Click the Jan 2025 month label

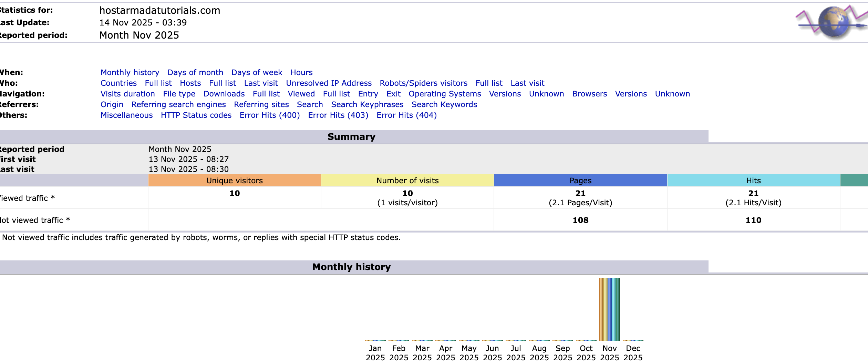pyautogui.click(x=375, y=353)
